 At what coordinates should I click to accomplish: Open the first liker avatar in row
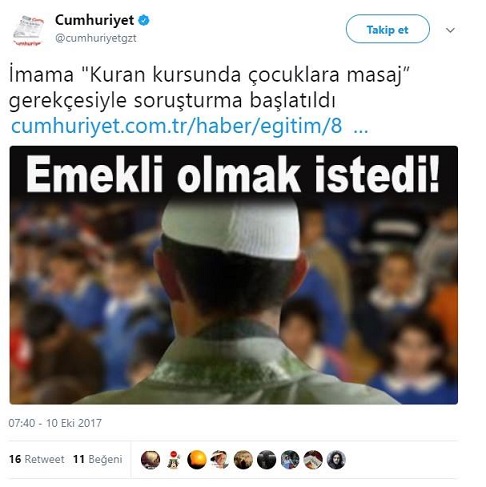(x=150, y=460)
